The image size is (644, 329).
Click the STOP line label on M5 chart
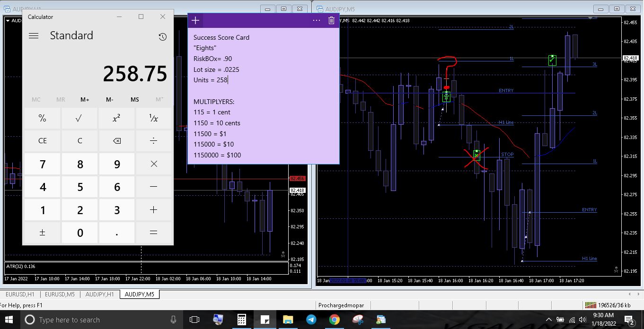(507, 155)
